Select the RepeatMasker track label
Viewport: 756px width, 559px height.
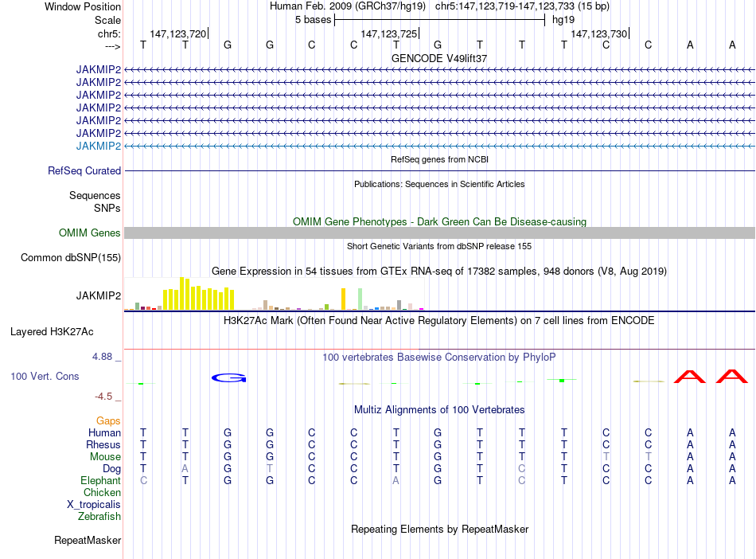click(88, 540)
